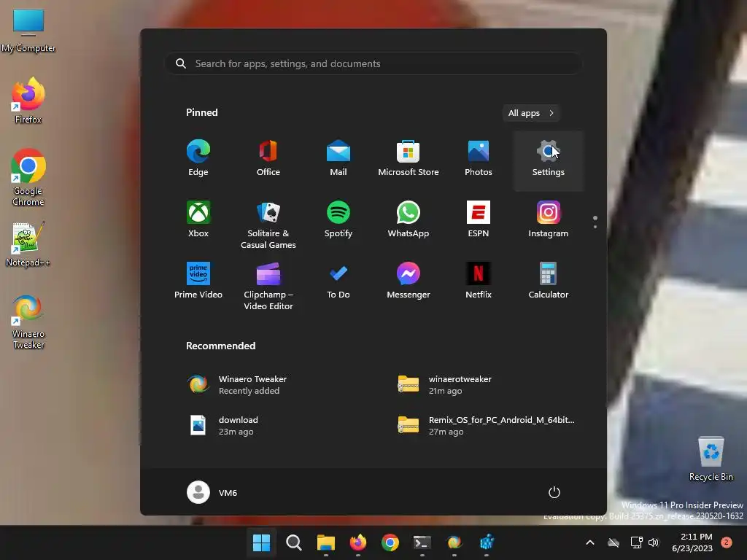
Task: Launch the Photos app
Action: (x=479, y=158)
